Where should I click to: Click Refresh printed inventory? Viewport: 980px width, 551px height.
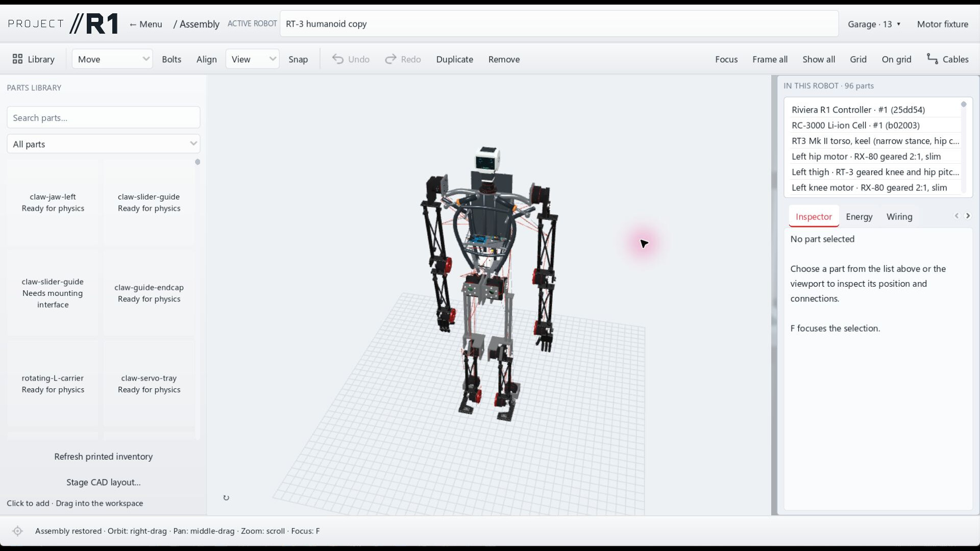pos(104,457)
